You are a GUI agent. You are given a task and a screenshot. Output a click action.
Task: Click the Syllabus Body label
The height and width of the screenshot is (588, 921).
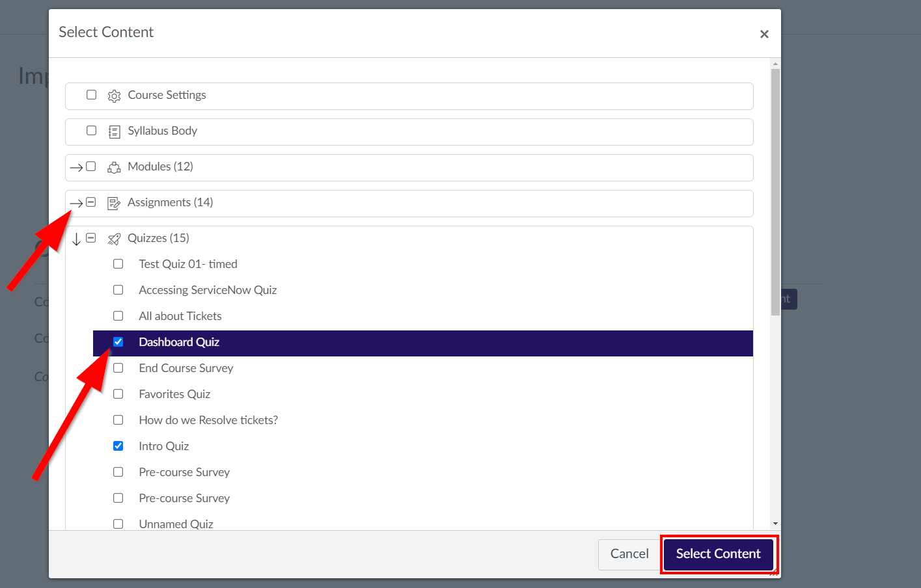click(162, 131)
